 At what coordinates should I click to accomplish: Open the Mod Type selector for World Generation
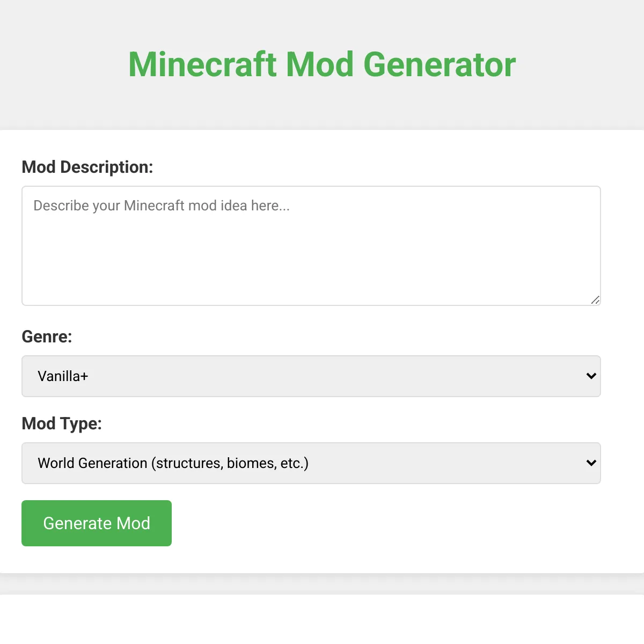tap(311, 463)
